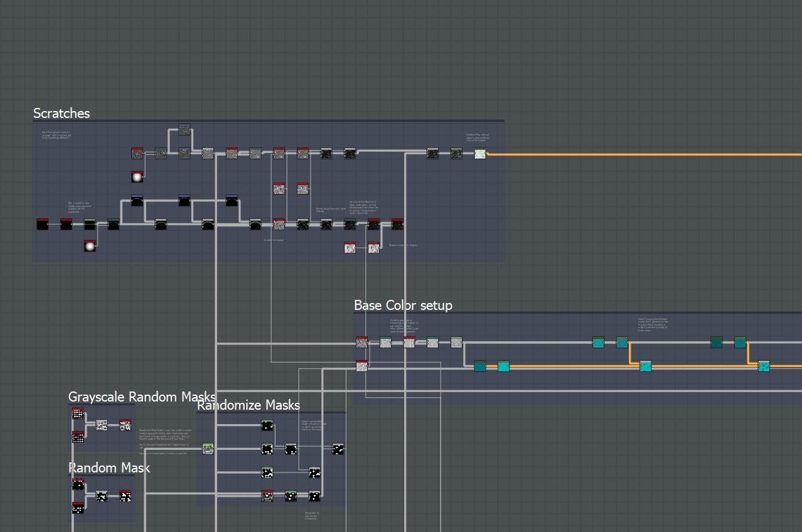Select the green-header node just before Scratches' white output node
Viewport: 802px width, 532px height.
pos(456,153)
